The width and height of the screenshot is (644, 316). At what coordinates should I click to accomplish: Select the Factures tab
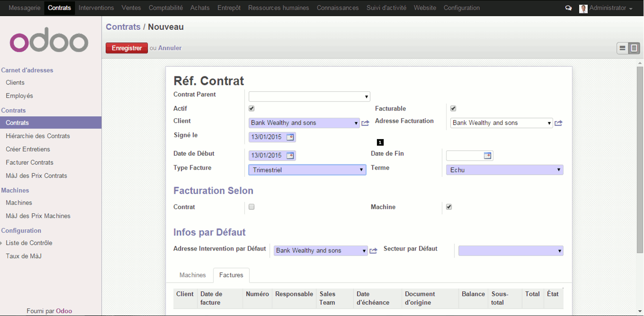[231, 275]
